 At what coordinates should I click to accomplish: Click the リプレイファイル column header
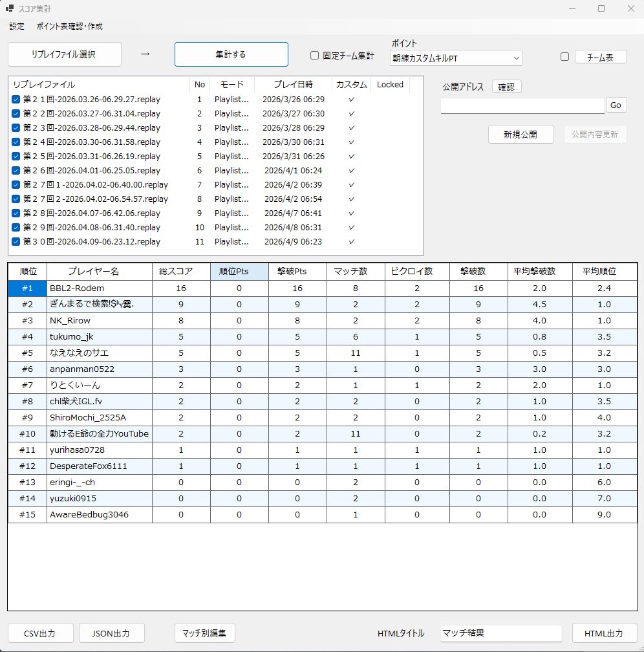click(x=99, y=84)
